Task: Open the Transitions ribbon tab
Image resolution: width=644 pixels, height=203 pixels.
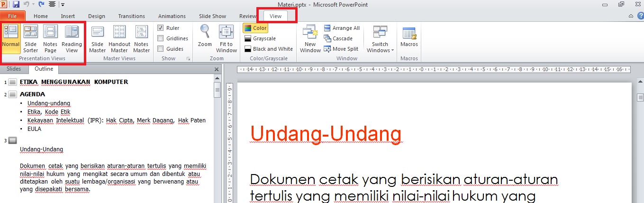Action: coord(132,16)
